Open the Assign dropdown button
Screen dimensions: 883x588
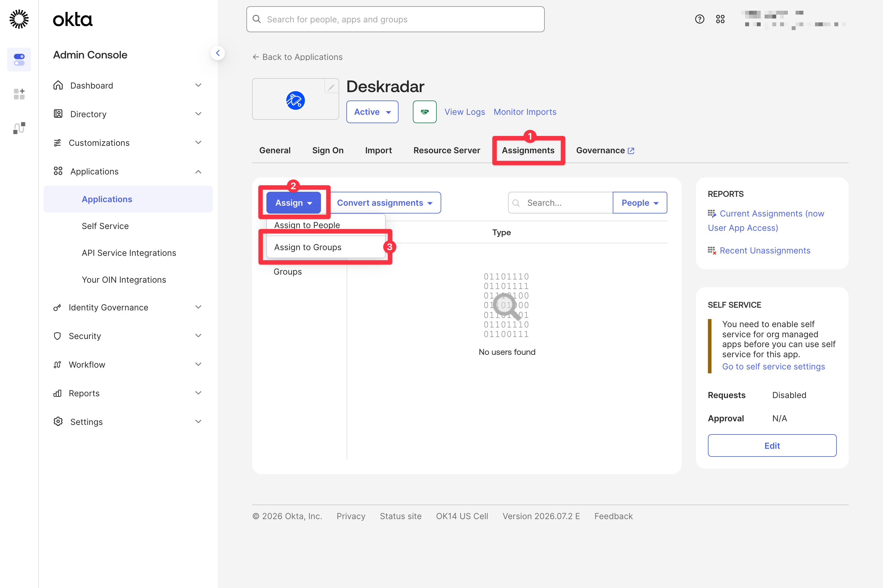pyautogui.click(x=294, y=202)
